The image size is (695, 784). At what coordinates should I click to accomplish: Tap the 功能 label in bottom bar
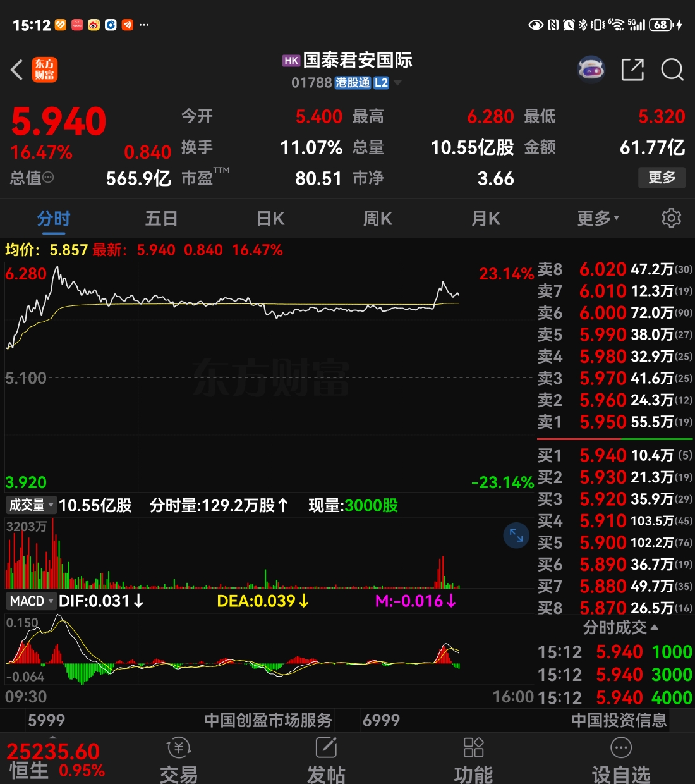(473, 774)
